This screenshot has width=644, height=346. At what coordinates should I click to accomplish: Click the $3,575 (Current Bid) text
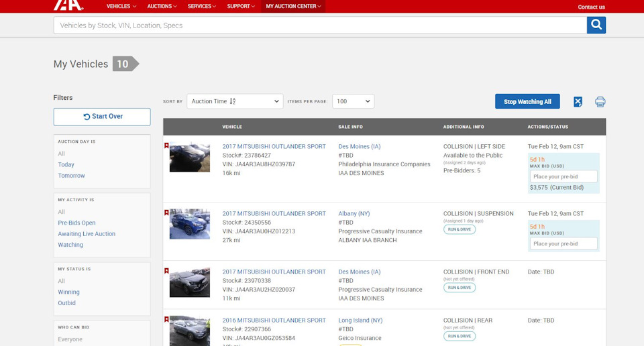557,188
